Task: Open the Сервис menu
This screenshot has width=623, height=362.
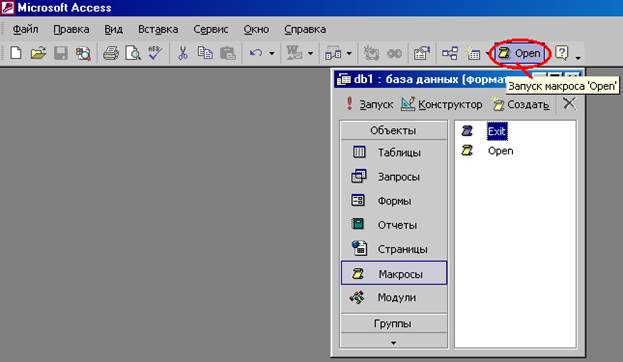Action: coord(211,29)
